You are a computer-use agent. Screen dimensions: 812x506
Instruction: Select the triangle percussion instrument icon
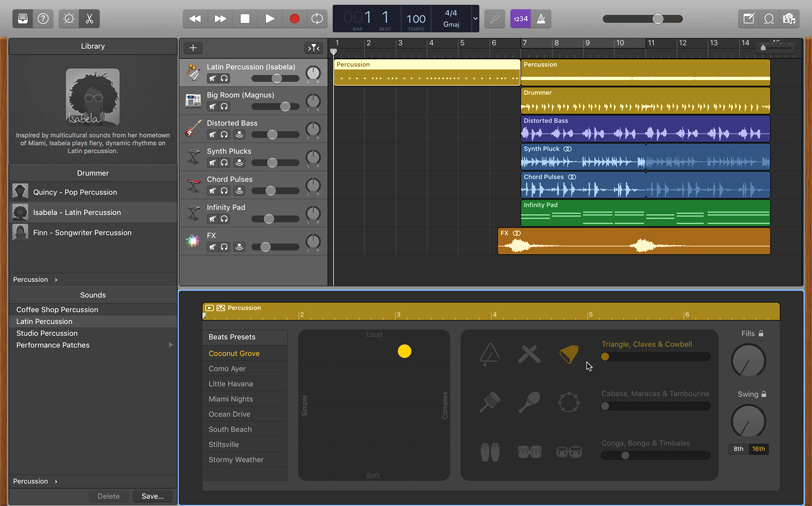coord(489,353)
